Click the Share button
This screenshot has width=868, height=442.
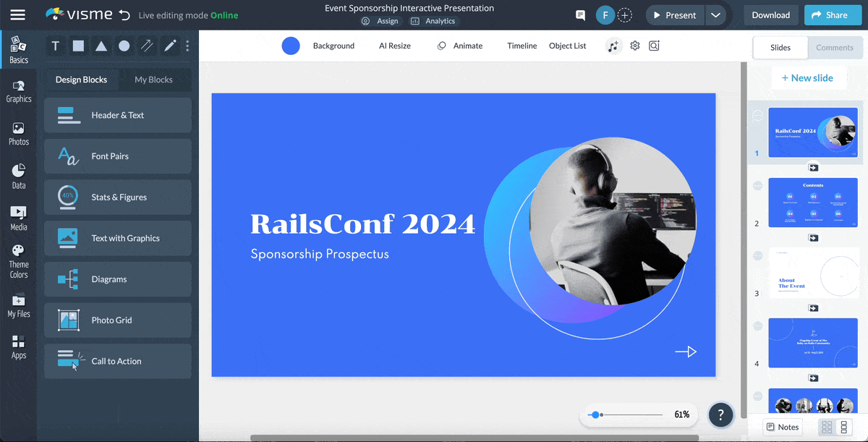point(828,15)
